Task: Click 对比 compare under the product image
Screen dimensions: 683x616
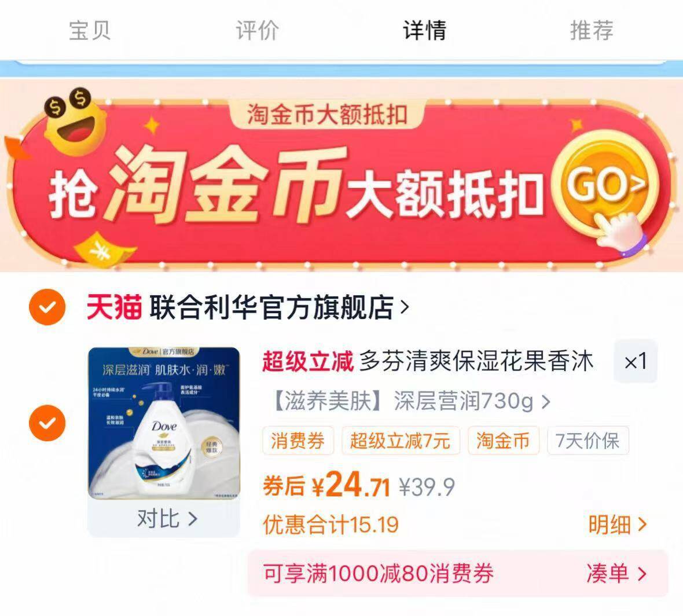Action: click(167, 518)
